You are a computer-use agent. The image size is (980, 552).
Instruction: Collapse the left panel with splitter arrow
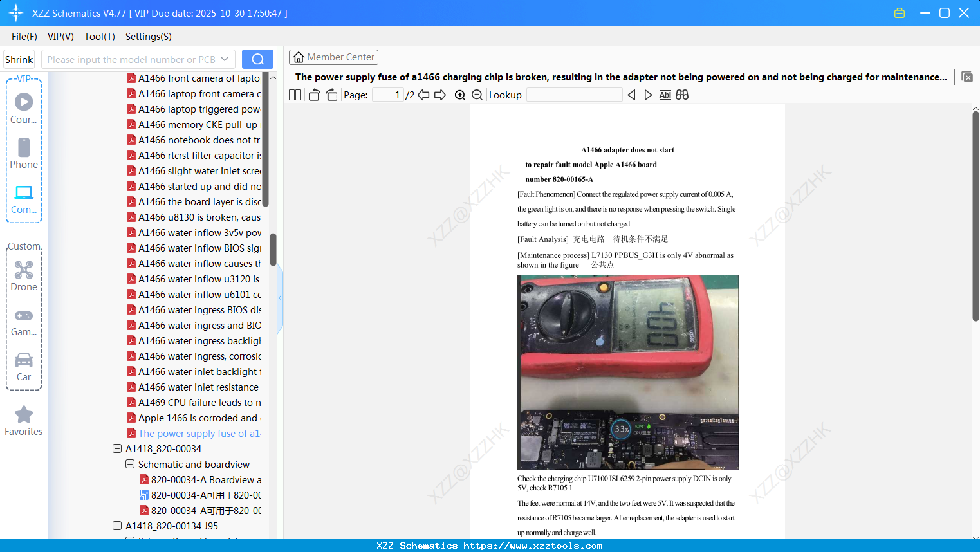280,297
